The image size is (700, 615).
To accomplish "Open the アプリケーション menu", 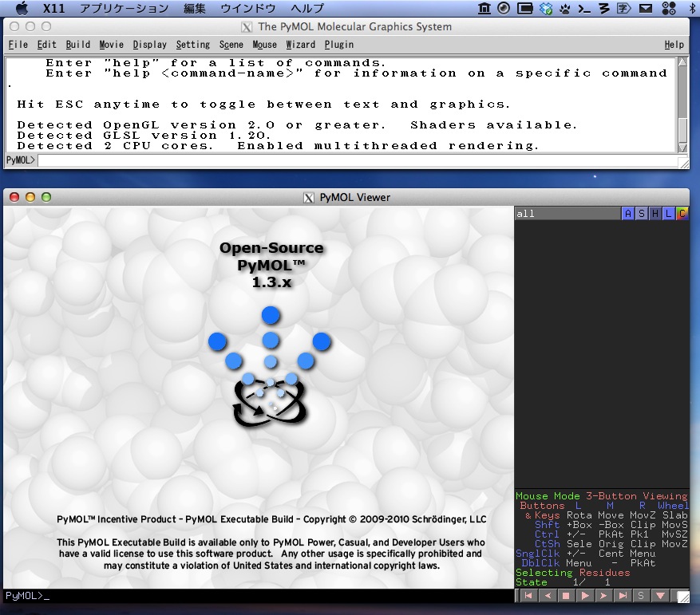I will [x=124, y=8].
